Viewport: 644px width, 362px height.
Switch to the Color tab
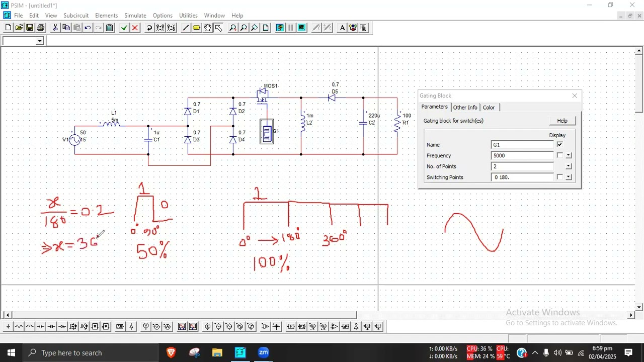(489, 108)
